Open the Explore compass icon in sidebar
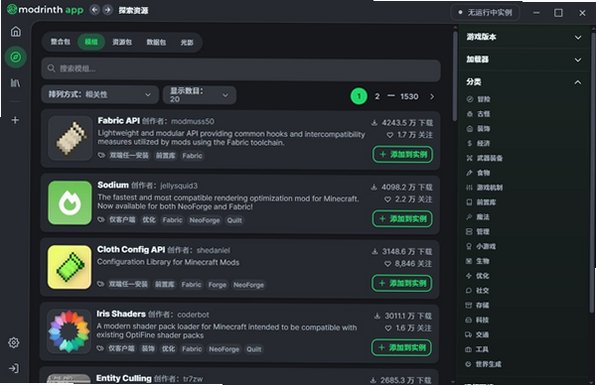596x385 pixels. [16, 57]
